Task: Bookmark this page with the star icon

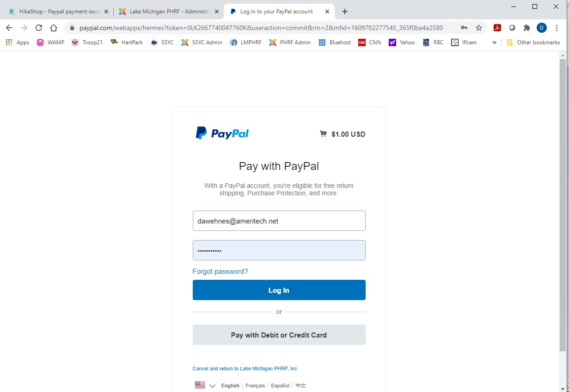Action: (x=479, y=28)
